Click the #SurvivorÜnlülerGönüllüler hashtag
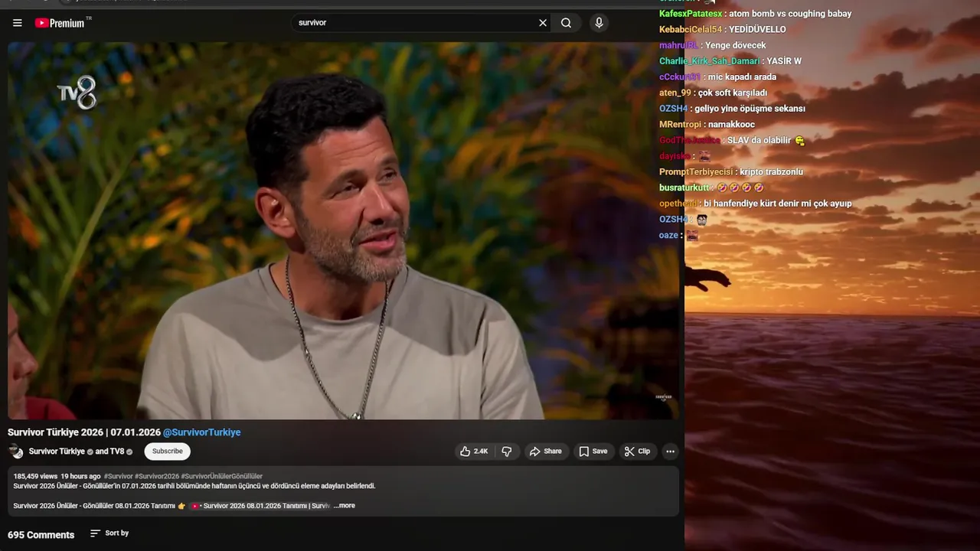 222,476
